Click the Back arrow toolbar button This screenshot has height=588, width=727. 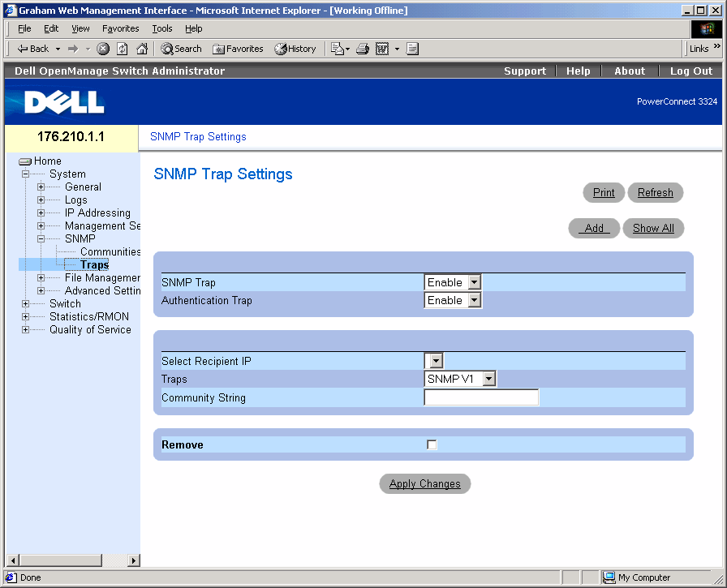(32, 49)
